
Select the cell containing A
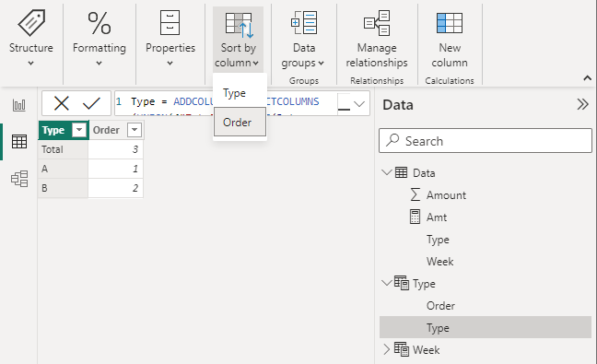click(x=64, y=169)
